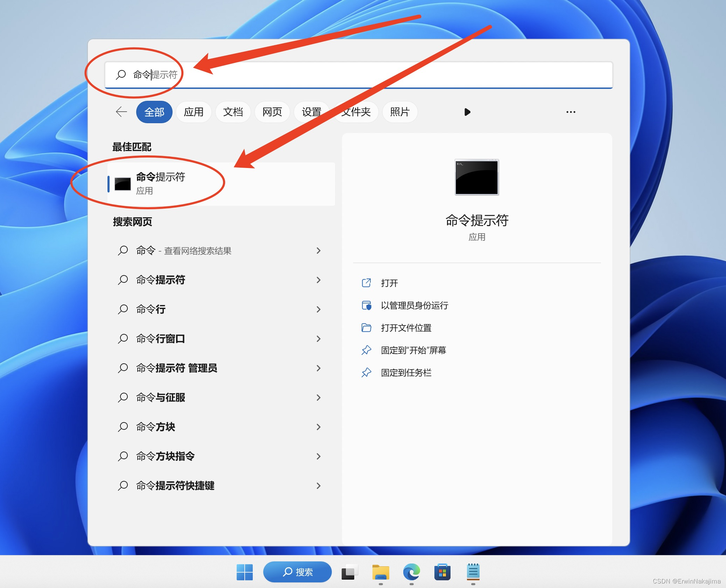Click the shield icon beside 以管理员身份运行
Image resolution: width=726 pixels, height=588 pixels.
coord(367,305)
